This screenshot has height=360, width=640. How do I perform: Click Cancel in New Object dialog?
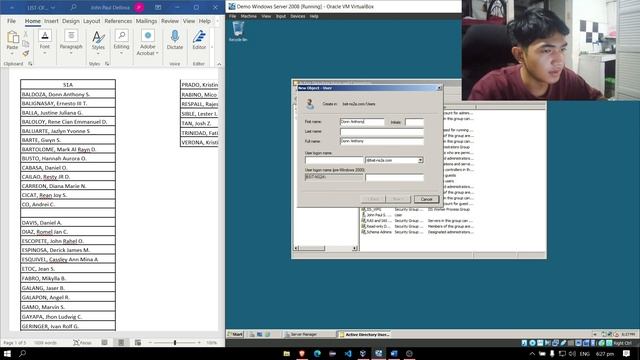(426, 199)
